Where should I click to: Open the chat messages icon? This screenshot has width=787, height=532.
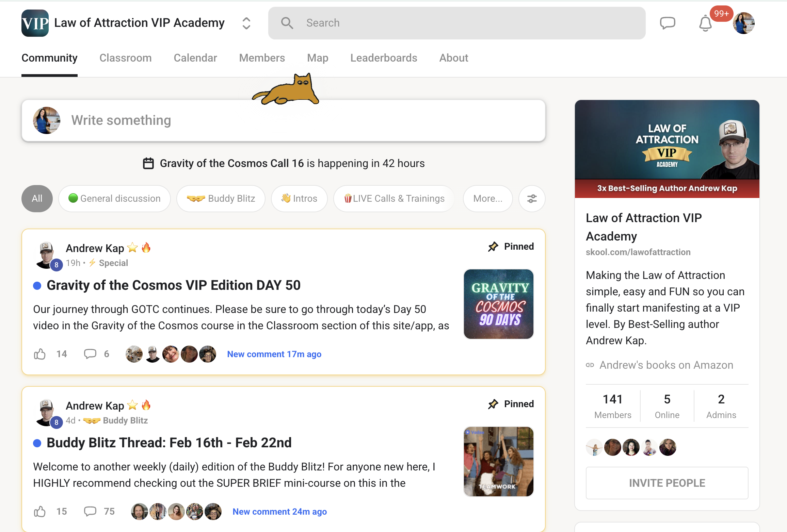667,23
